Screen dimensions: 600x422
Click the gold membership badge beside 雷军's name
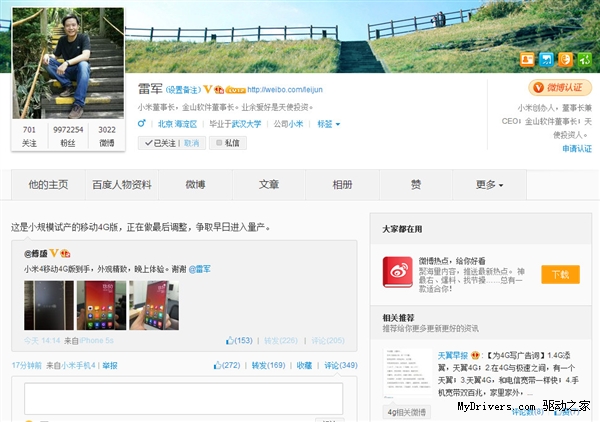(x=235, y=90)
